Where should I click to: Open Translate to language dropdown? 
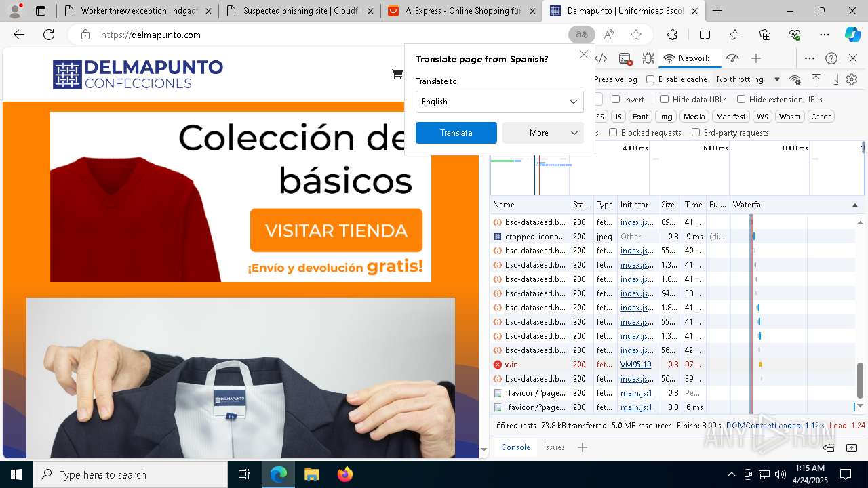pyautogui.click(x=500, y=102)
